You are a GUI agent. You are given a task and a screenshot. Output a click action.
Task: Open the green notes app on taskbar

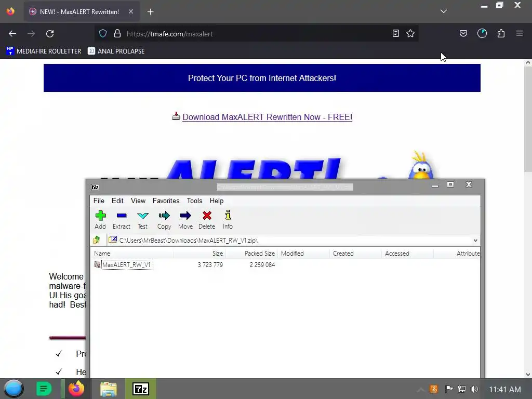coord(44,389)
